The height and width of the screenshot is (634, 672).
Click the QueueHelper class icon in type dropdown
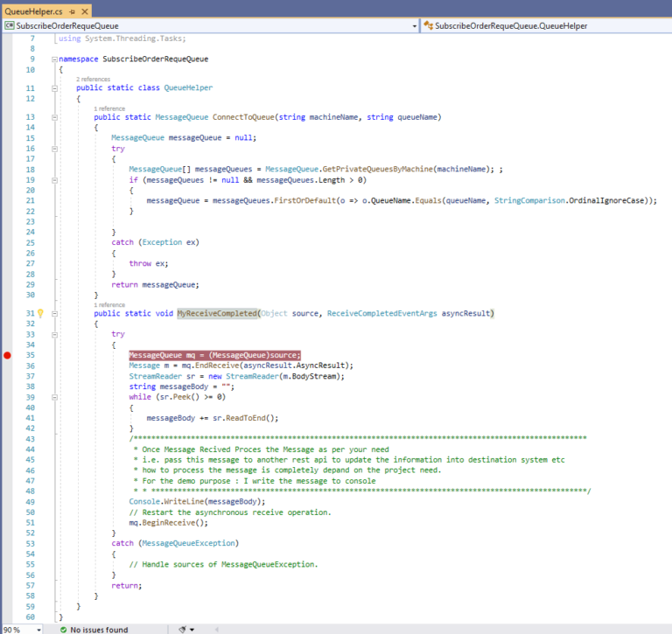429,26
